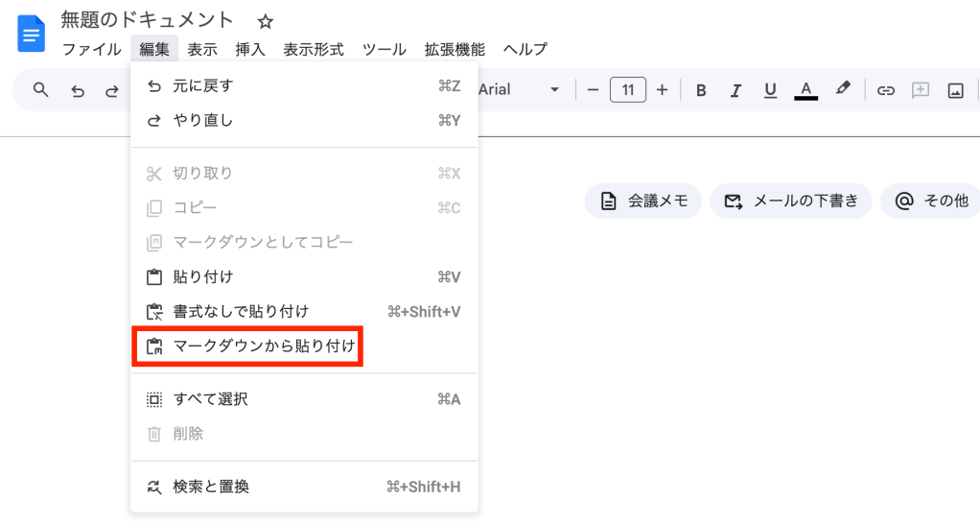Open the ヘルプ menu
Image resolution: width=980 pixels, height=524 pixels.
tap(525, 49)
